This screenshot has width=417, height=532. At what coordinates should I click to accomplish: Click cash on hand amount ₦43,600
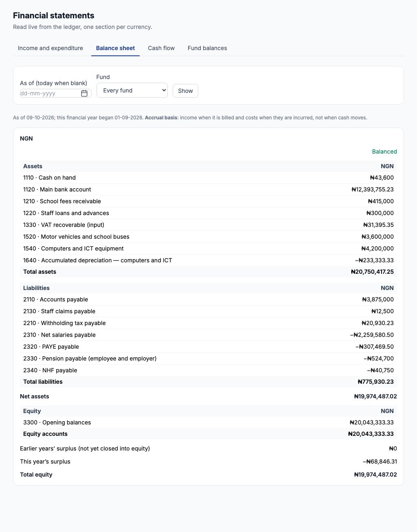[x=382, y=178]
